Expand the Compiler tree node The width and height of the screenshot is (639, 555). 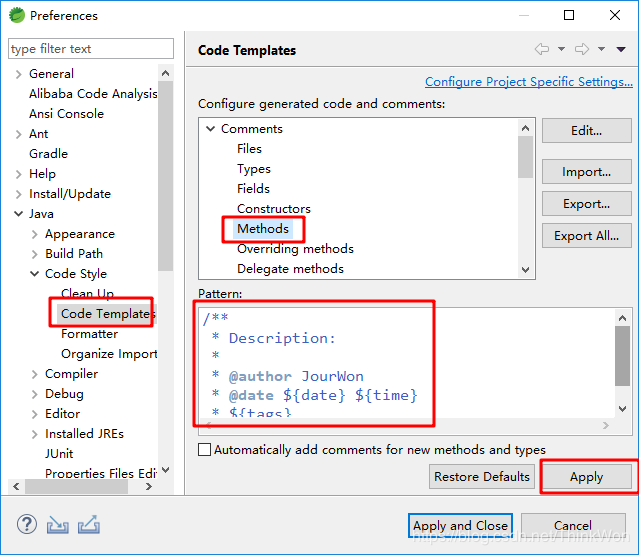click(x=34, y=374)
